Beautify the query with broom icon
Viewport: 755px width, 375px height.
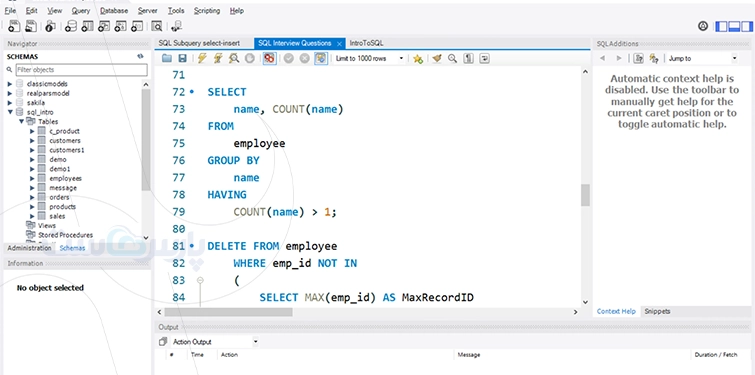coord(437,59)
